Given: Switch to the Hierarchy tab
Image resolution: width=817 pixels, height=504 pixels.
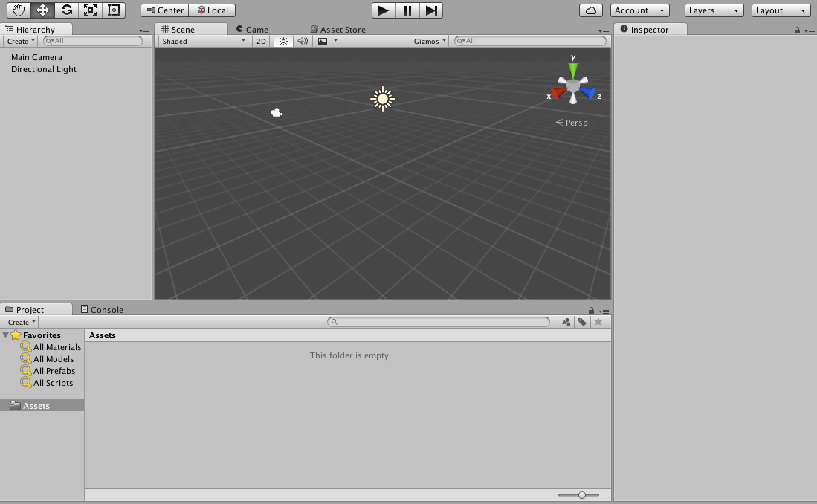Looking at the screenshot, I should tap(36, 29).
